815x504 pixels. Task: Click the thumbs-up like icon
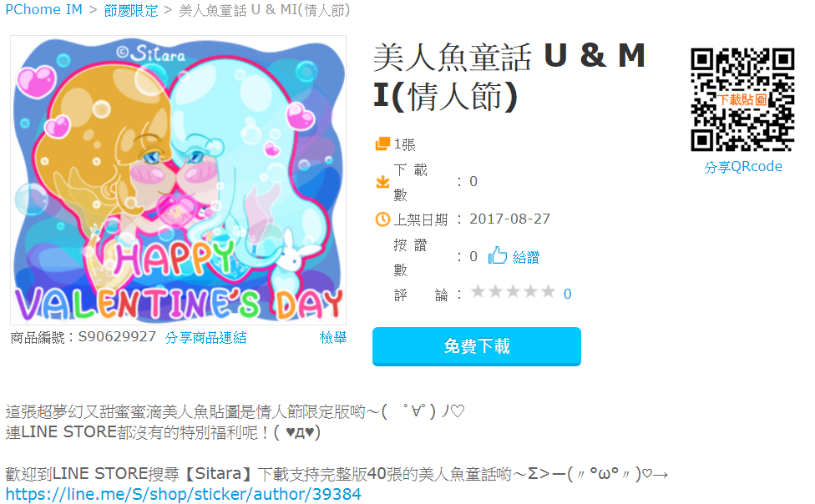(x=498, y=255)
